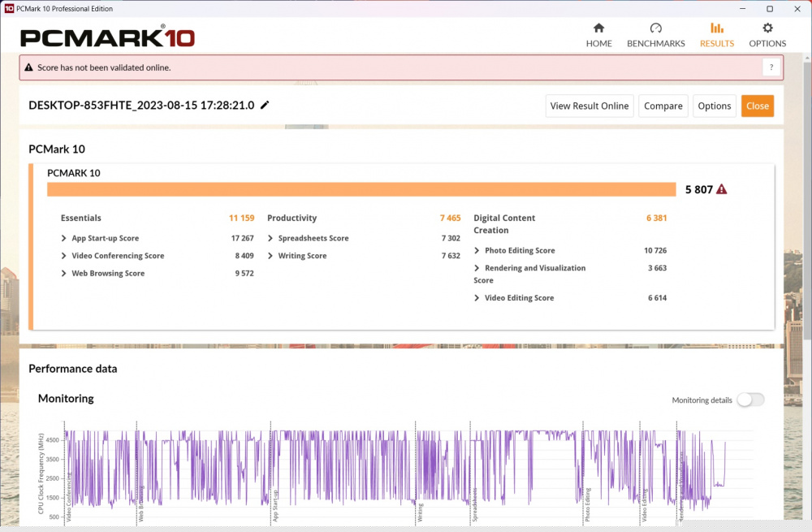The image size is (812, 532).
Task: Click the orange PCMark 10 score bar
Action: click(361, 189)
